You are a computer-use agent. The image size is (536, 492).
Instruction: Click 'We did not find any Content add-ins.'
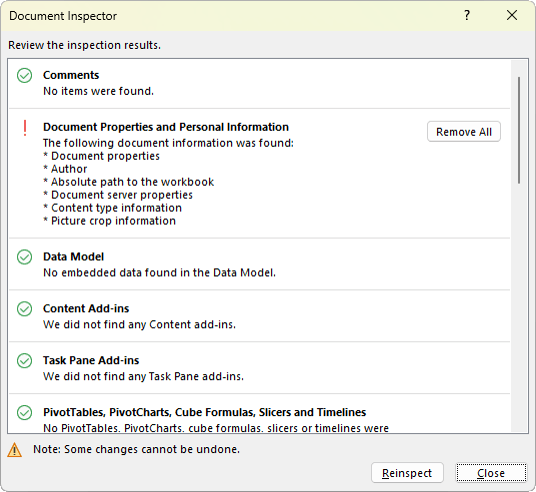[139, 325]
